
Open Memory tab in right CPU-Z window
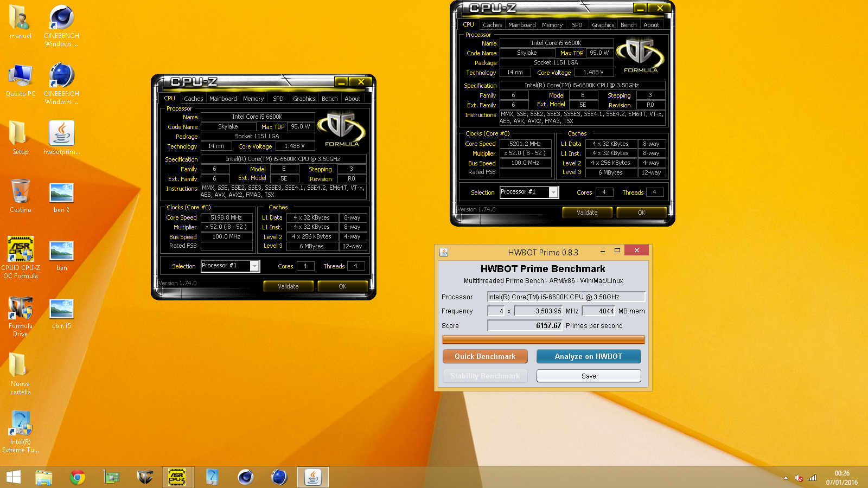point(552,25)
